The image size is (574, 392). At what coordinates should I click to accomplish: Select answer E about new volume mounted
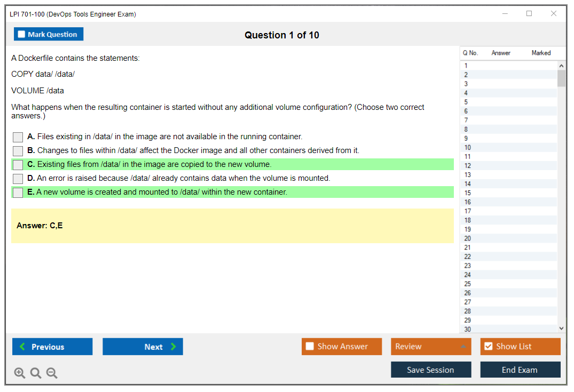coord(18,193)
